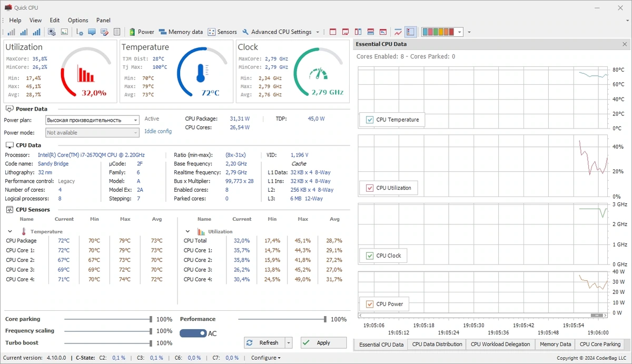This screenshot has width=632, height=364.
Task: Click the red line chart toolbar icon
Action: click(398, 32)
